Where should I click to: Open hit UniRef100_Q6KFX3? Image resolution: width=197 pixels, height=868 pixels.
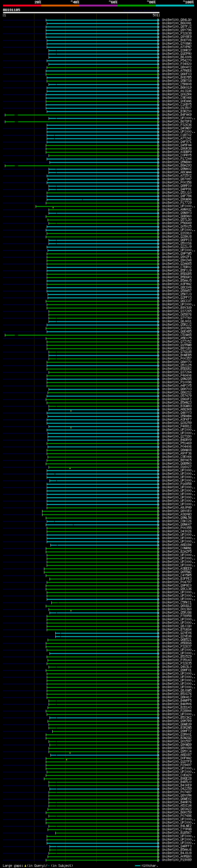pyautogui.click(x=177, y=74)
